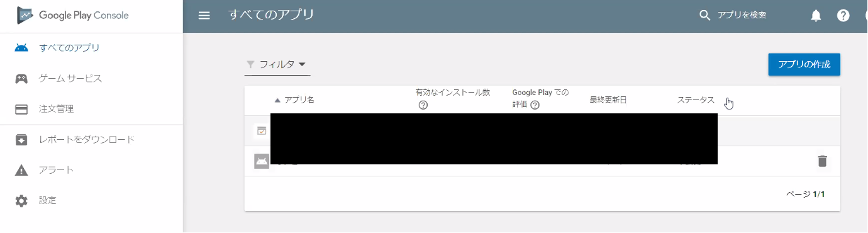Sort by アプリ名 column arrow

[x=277, y=100]
